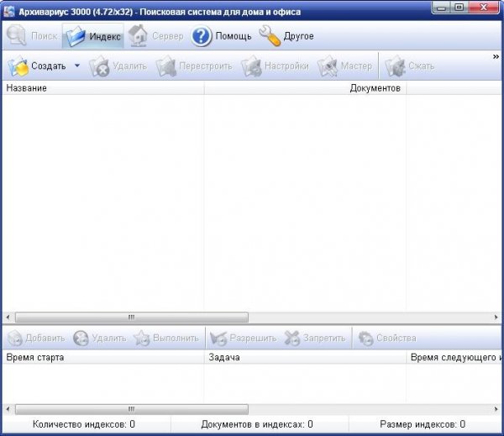Image resolution: width=504 pixels, height=436 pixels.
Task: Open the Индекс folder tab
Action: pyautogui.click(x=93, y=35)
